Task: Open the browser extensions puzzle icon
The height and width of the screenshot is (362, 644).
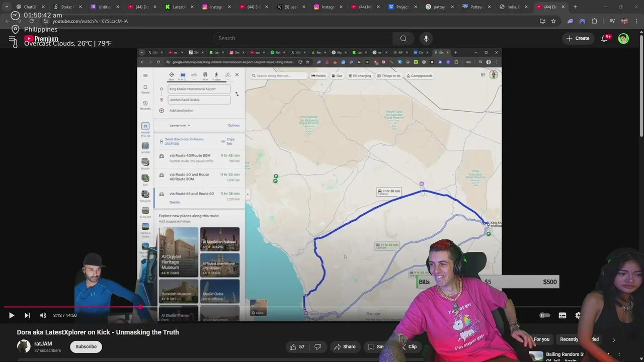Action: pyautogui.click(x=594, y=21)
